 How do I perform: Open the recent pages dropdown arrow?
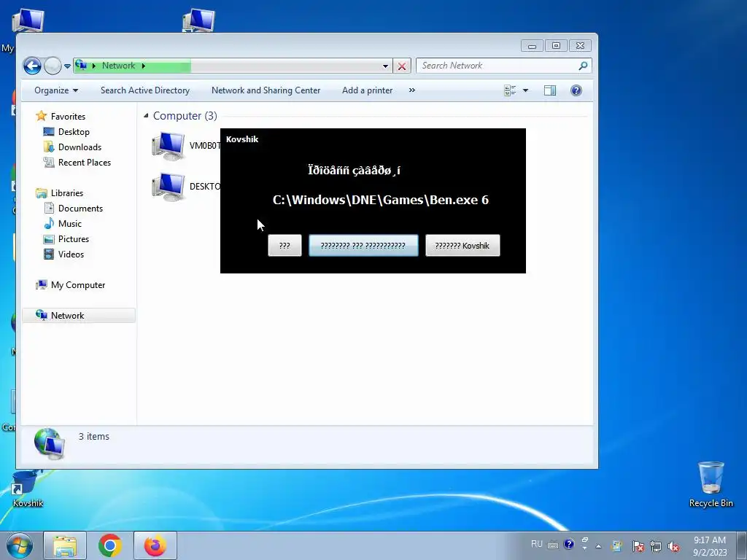(67, 66)
